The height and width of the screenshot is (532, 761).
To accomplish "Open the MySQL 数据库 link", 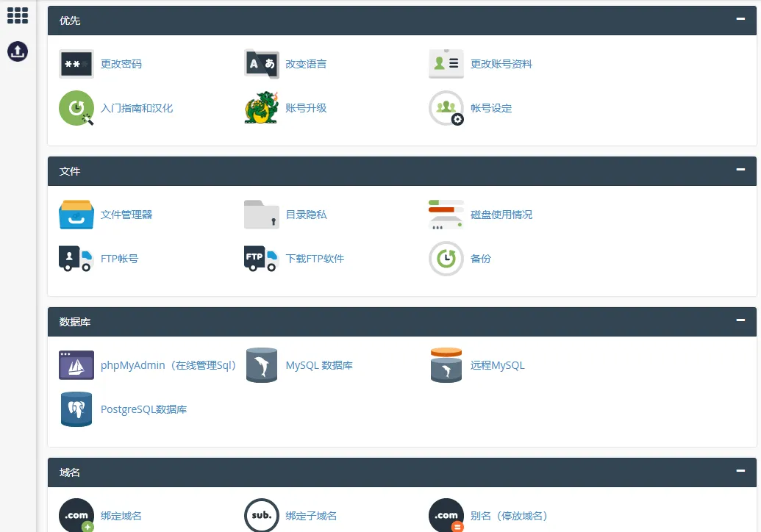I will (x=319, y=365).
